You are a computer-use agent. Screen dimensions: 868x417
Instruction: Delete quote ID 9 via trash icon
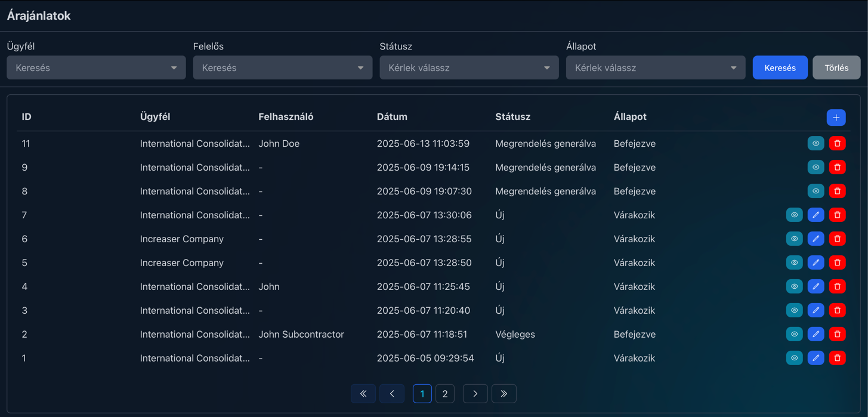click(x=837, y=167)
